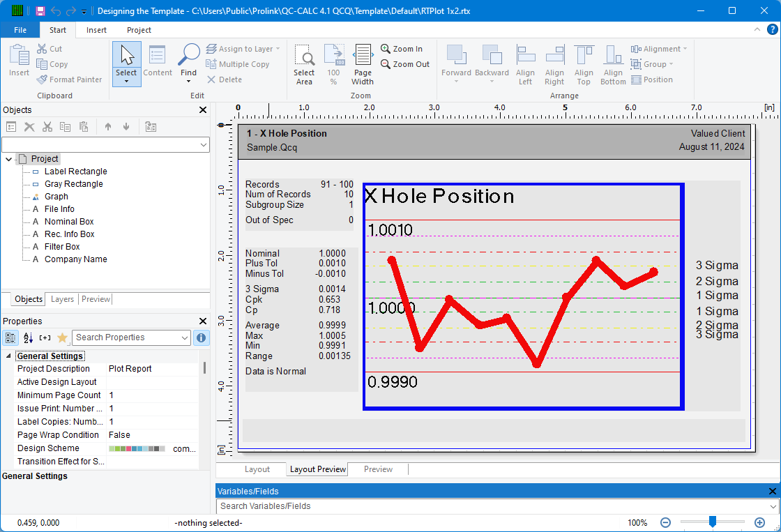Open the Alignment dropdown
This screenshot has height=532, width=781.
[658, 48]
